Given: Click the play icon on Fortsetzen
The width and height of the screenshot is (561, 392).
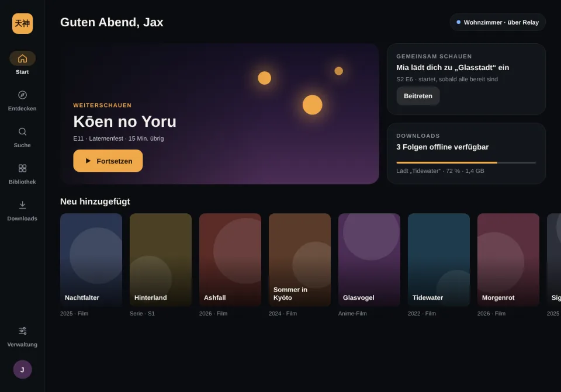Looking at the screenshot, I should tap(88, 161).
